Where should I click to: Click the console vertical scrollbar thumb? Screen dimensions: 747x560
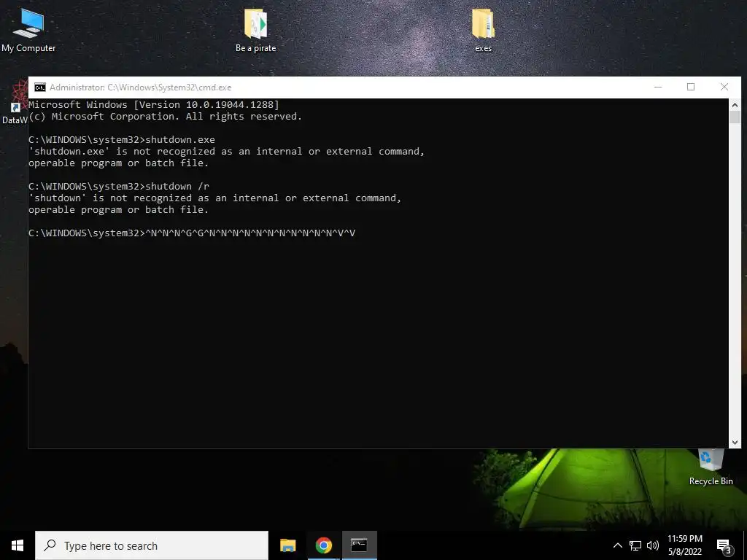click(735, 117)
